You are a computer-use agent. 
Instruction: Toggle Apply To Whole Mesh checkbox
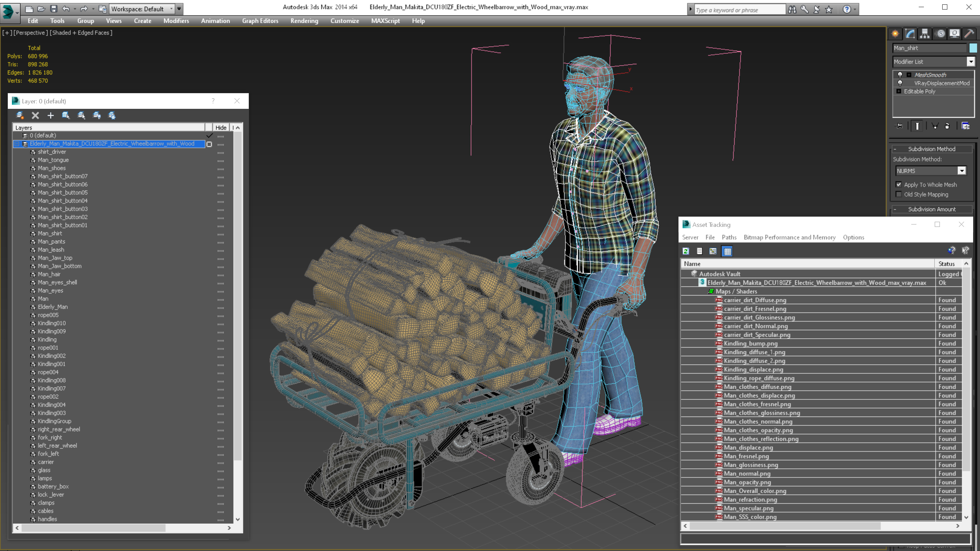click(899, 184)
